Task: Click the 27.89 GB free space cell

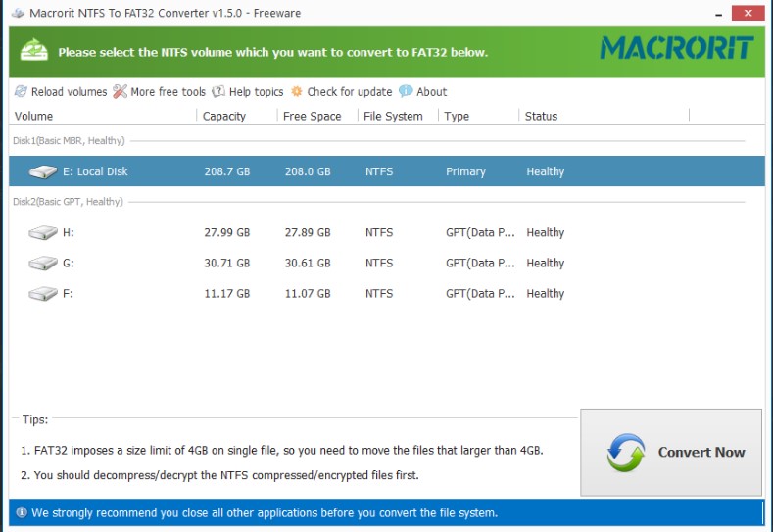Action: (x=308, y=232)
